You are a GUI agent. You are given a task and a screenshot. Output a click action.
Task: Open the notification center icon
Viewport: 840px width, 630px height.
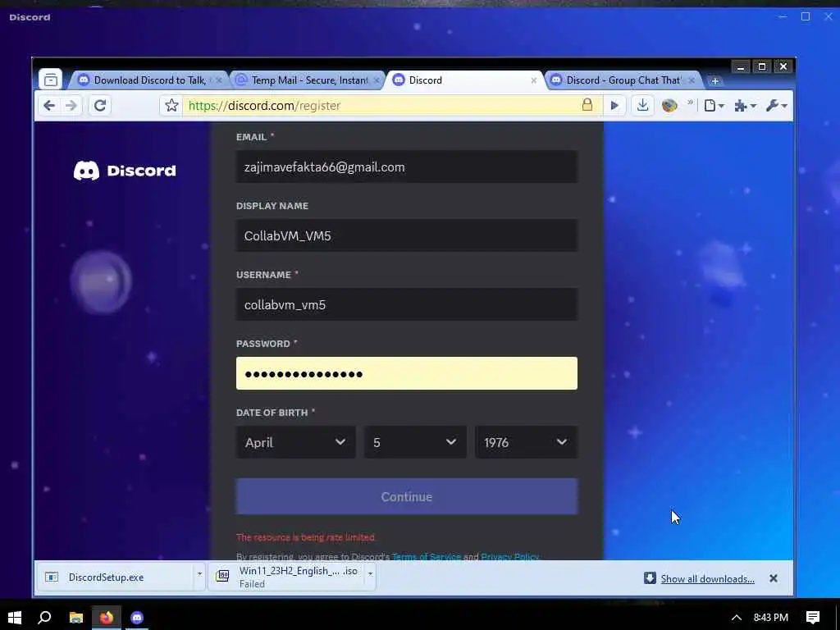click(813, 617)
